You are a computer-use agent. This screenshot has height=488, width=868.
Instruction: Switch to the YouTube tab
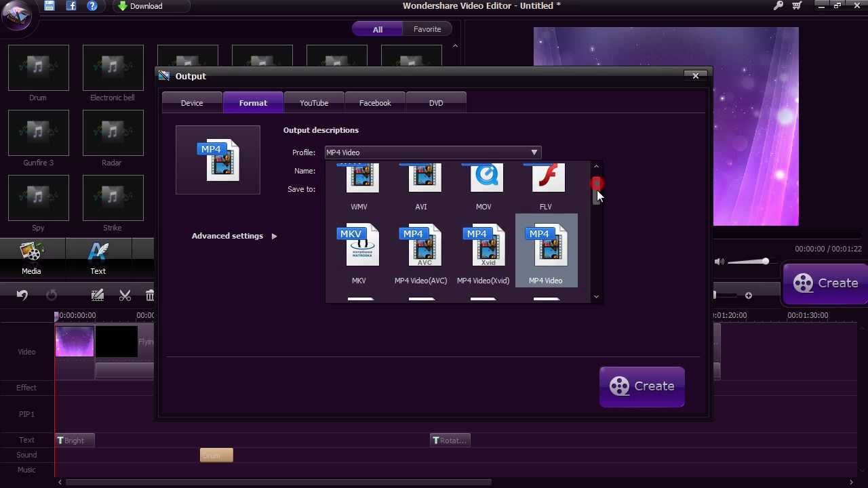click(x=314, y=103)
